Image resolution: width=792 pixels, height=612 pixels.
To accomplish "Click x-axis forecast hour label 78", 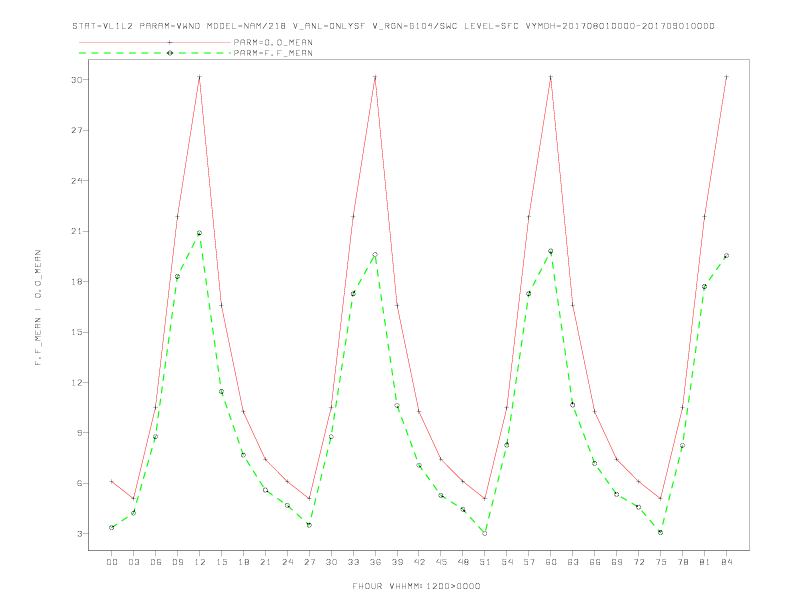I will click(x=683, y=562).
